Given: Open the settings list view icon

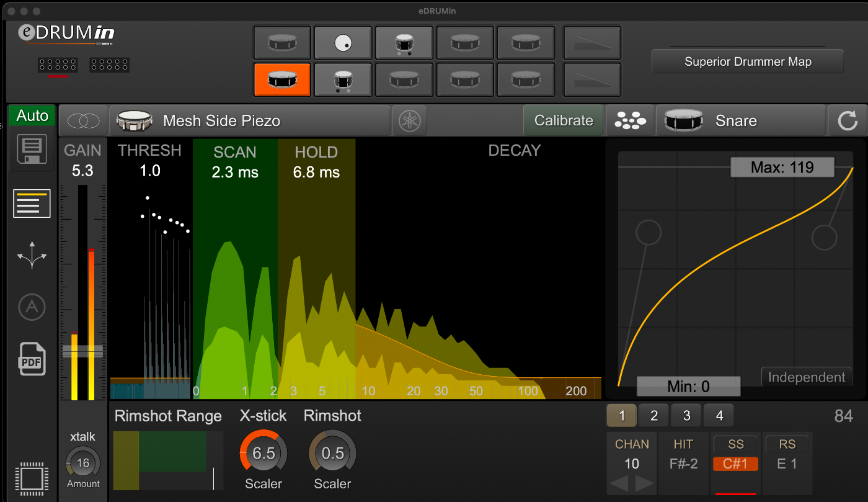Looking at the screenshot, I should [32, 204].
